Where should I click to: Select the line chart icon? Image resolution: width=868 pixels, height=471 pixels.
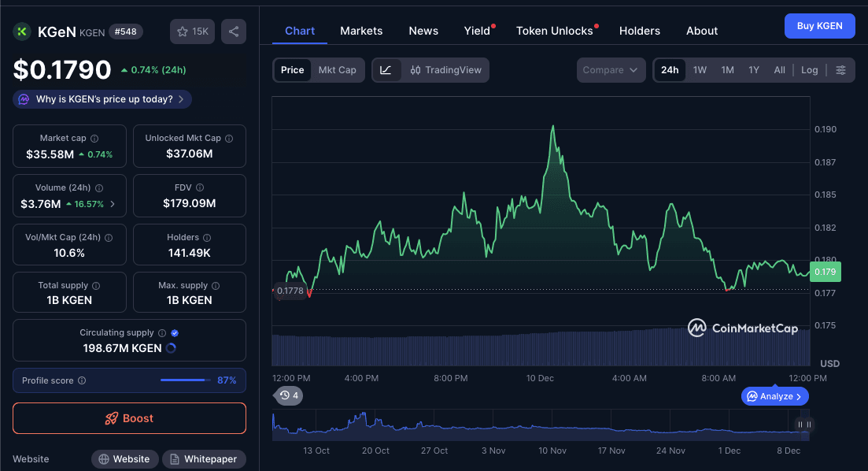385,69
